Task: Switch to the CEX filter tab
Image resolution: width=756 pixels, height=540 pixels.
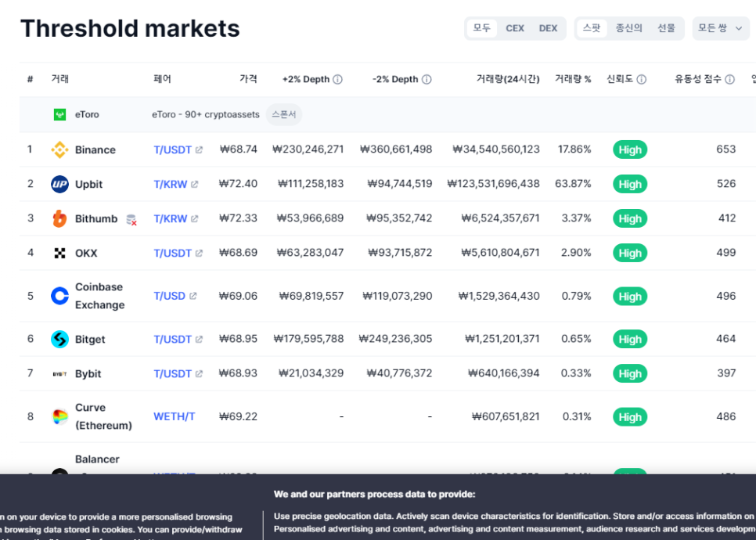Action: click(x=515, y=28)
